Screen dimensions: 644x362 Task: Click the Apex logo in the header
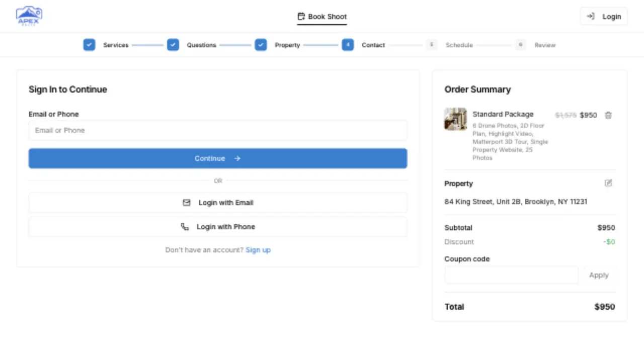[29, 16]
